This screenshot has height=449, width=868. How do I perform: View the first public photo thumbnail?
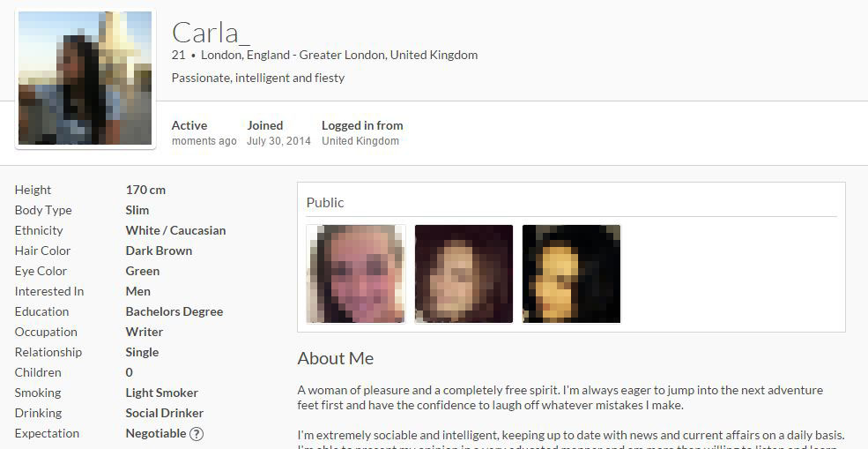click(x=356, y=273)
